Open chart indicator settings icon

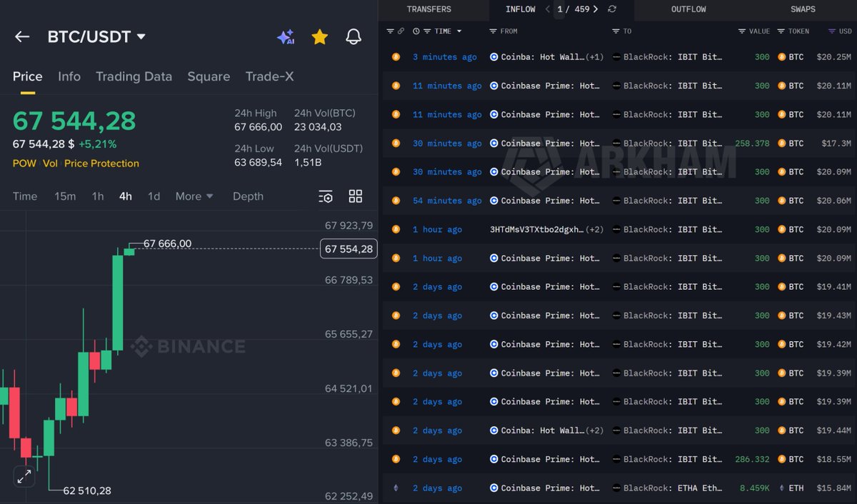[326, 196]
